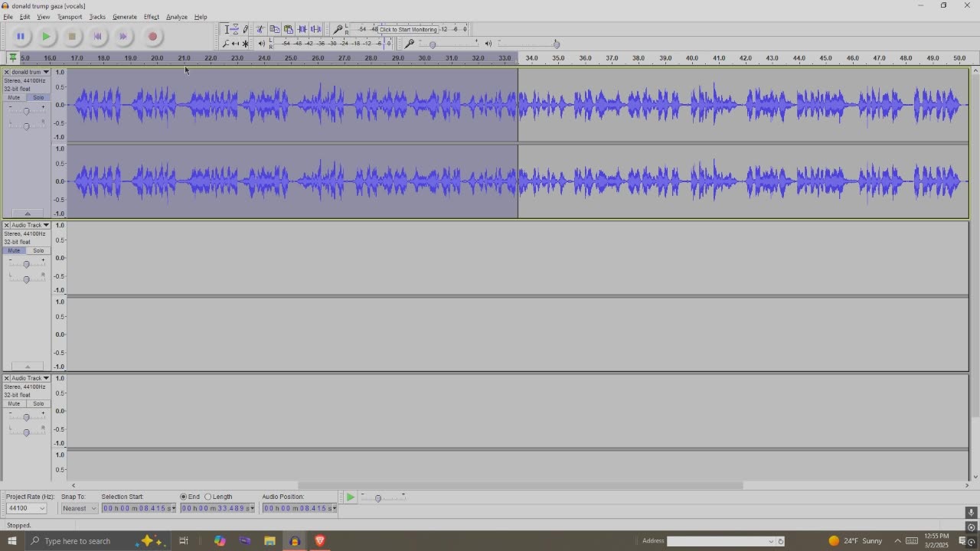Select the Envelope tool
This screenshot has width=980, height=551.
pos(236,29)
